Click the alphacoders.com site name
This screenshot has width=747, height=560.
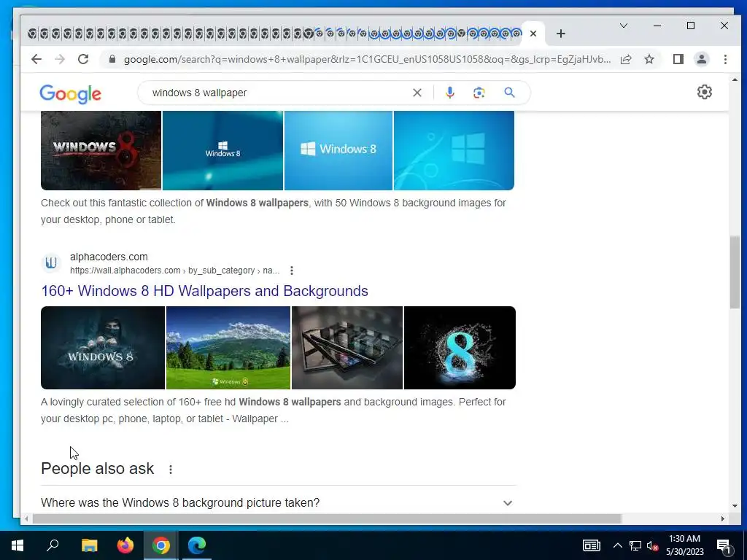click(x=109, y=257)
